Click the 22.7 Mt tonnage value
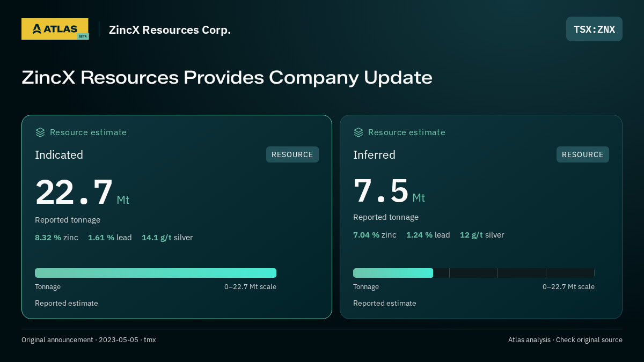Screen dimensions: 644x362 click(x=82, y=193)
